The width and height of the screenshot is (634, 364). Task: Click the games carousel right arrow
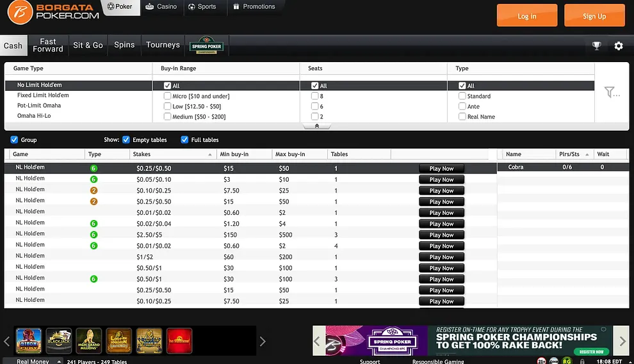[263, 341]
